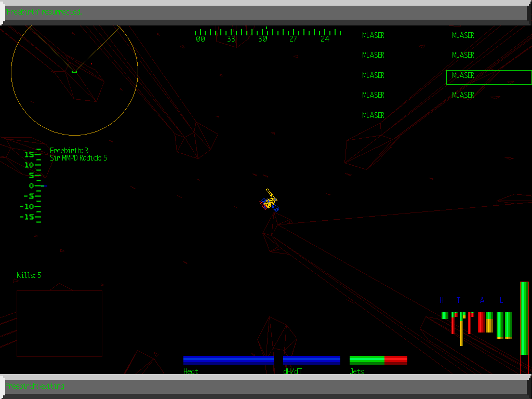
Task: Click the Jets fuel bar
Action: click(x=378, y=359)
